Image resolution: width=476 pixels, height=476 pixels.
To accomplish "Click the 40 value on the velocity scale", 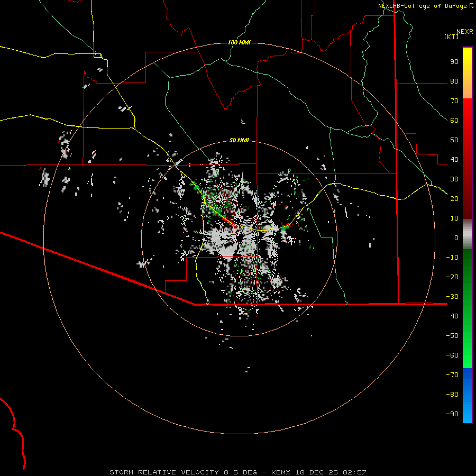I will click(454, 160).
